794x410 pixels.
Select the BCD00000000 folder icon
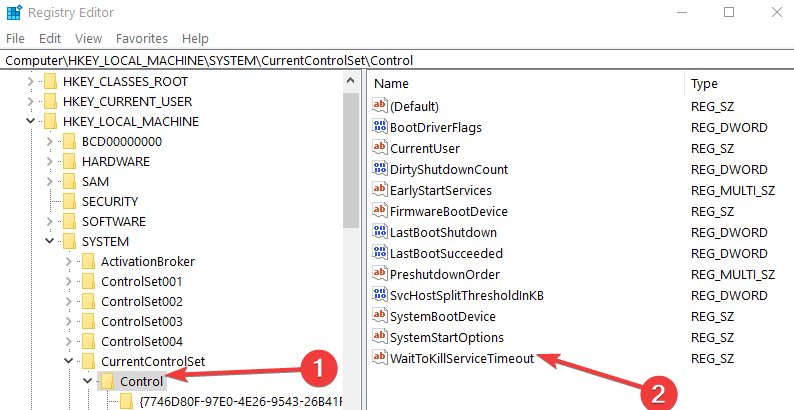coord(69,142)
